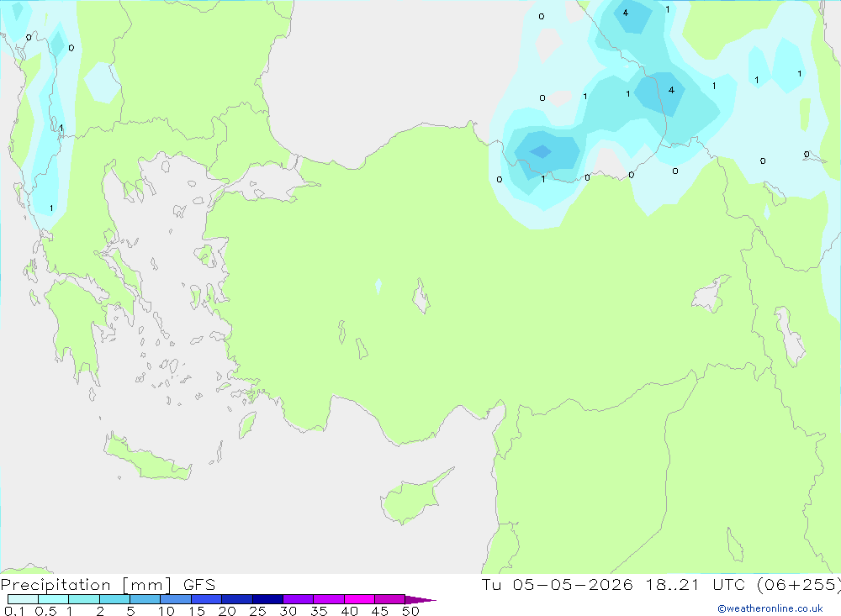Click the 'Precipitation [mm]' title text
This screenshot has width=841, height=616.
pos(86,585)
